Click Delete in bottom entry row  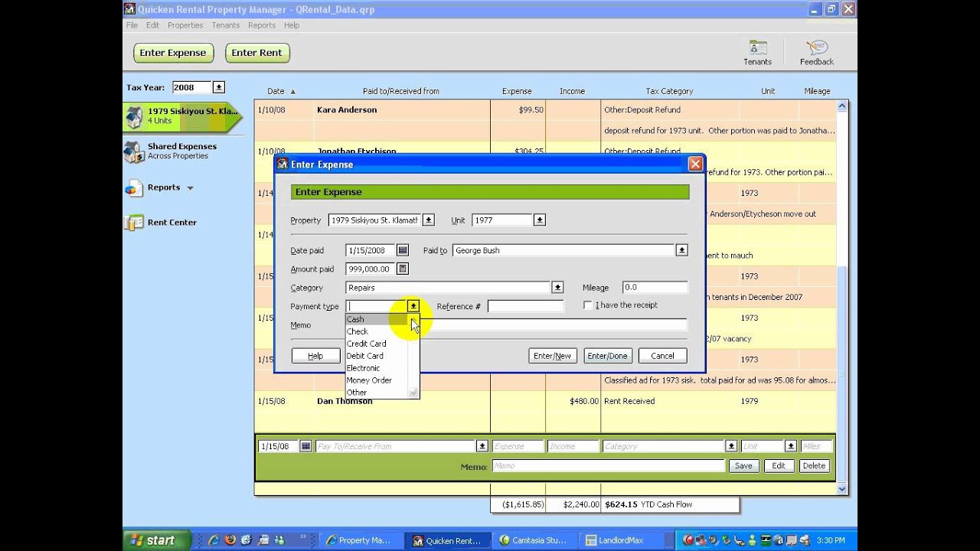[x=814, y=465]
